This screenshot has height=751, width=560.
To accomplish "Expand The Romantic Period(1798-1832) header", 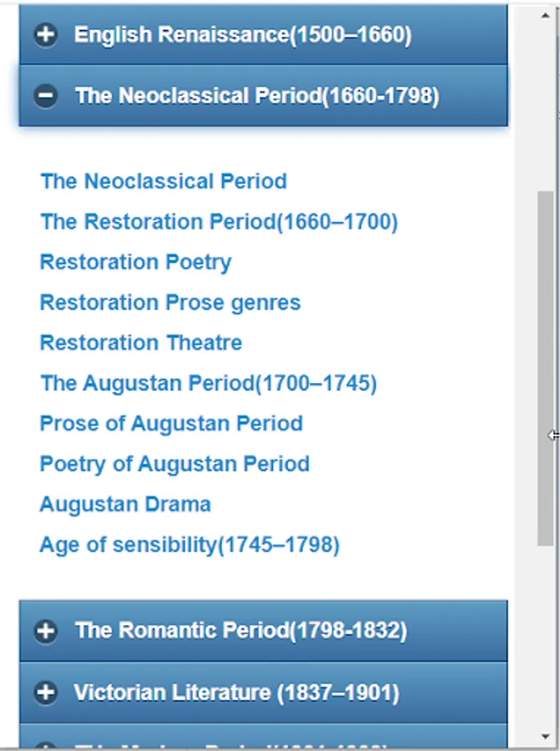I will point(240,631).
